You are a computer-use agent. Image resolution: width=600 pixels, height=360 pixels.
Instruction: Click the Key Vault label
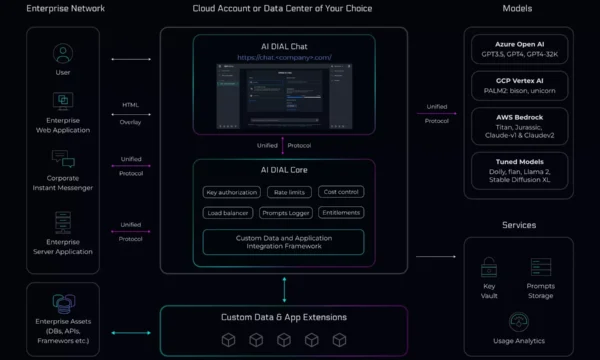point(489,291)
